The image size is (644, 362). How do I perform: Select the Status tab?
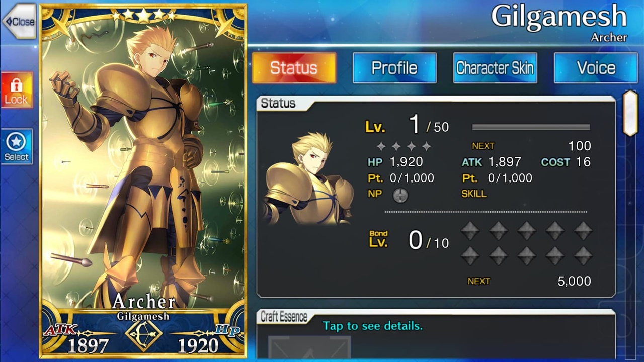coord(294,68)
